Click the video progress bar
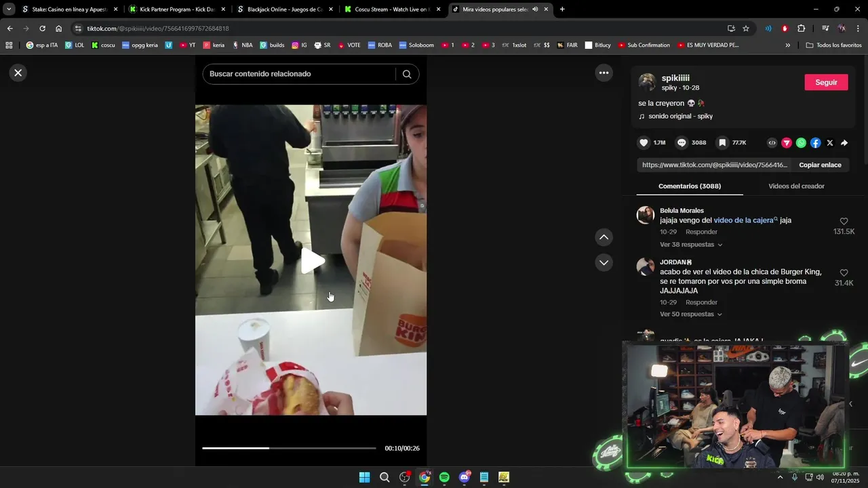 tap(289, 448)
